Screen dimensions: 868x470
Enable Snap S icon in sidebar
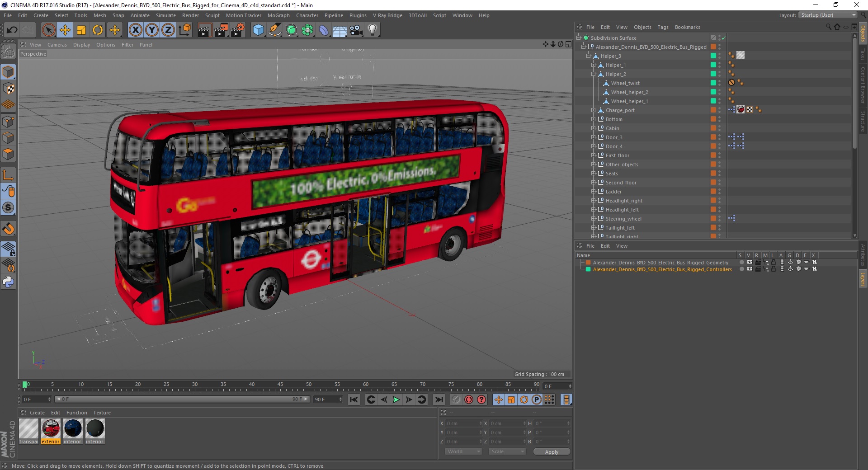(8, 208)
